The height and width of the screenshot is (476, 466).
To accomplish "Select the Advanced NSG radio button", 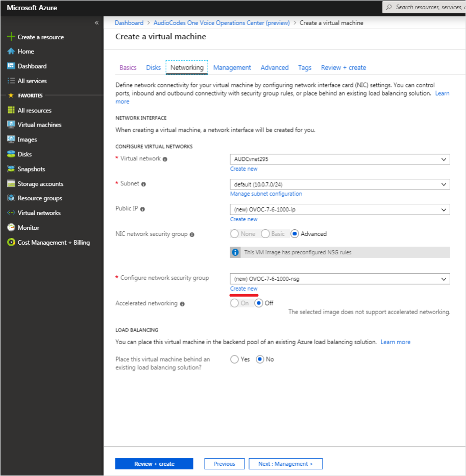I will click(x=294, y=233).
